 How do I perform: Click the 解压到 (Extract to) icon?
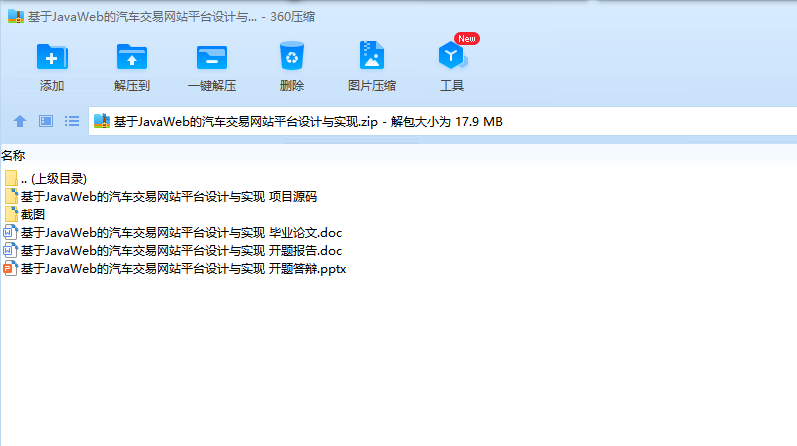(x=132, y=56)
